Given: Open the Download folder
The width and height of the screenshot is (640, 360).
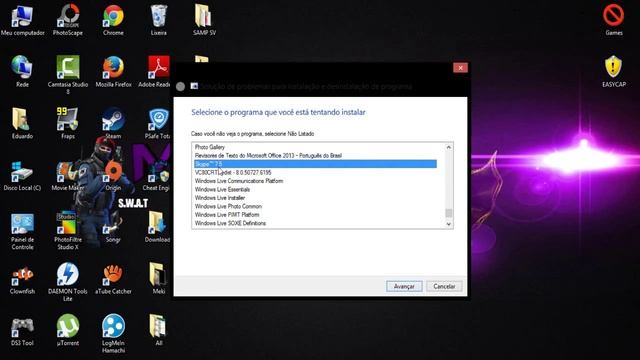Looking at the screenshot, I should click(x=158, y=227).
